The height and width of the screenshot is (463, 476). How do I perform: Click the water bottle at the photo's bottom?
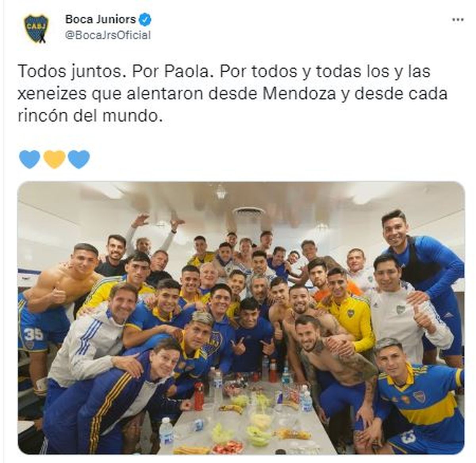pos(166,432)
